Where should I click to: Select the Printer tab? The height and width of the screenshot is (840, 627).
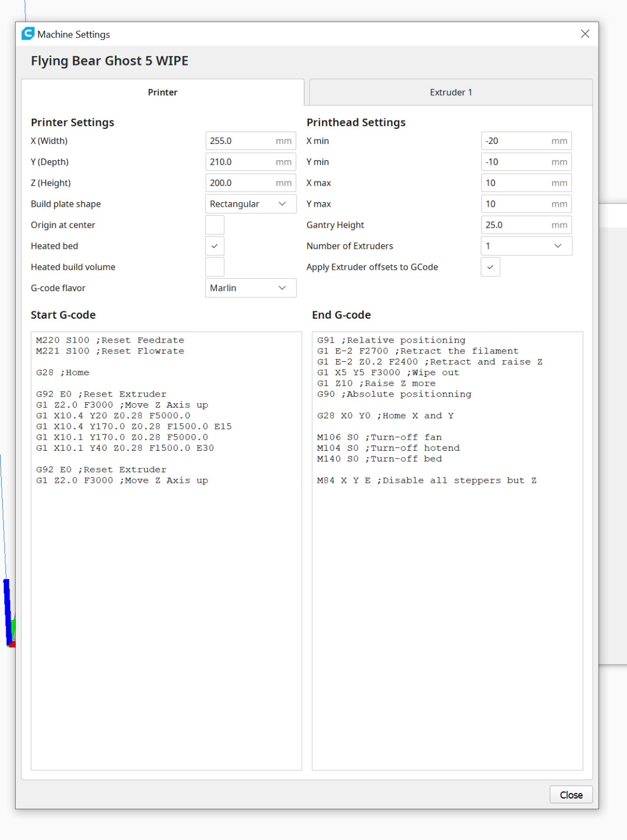162,92
